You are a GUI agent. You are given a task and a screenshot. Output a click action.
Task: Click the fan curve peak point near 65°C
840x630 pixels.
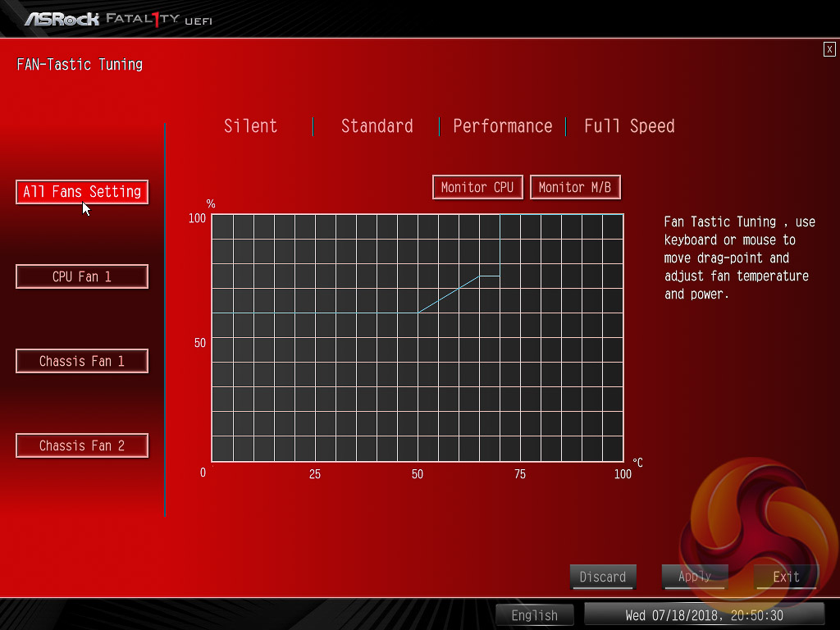click(480, 276)
